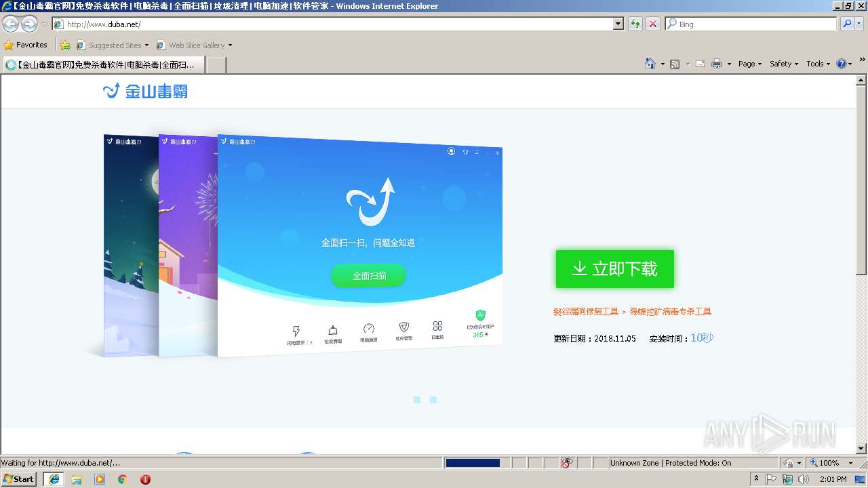
Task: Focus the address bar URL field
Action: tap(332, 24)
